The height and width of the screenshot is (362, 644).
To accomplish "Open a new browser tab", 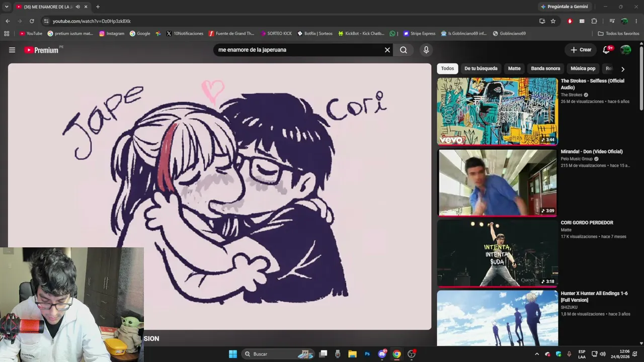I will tap(98, 7).
